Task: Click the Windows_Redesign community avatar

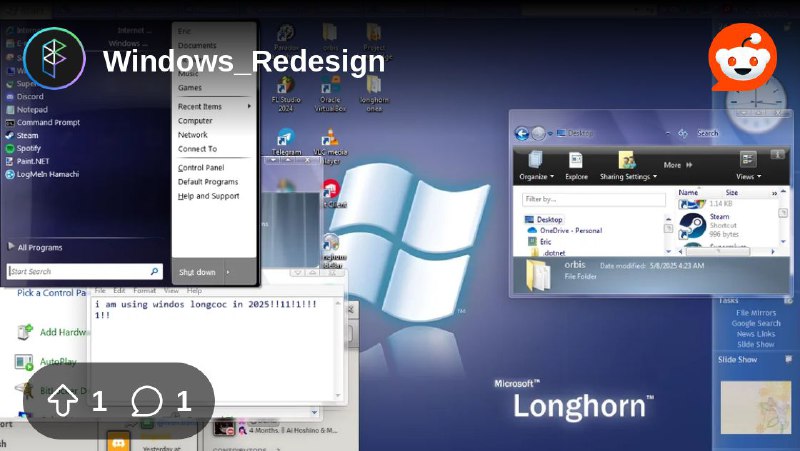Action: tap(54, 58)
